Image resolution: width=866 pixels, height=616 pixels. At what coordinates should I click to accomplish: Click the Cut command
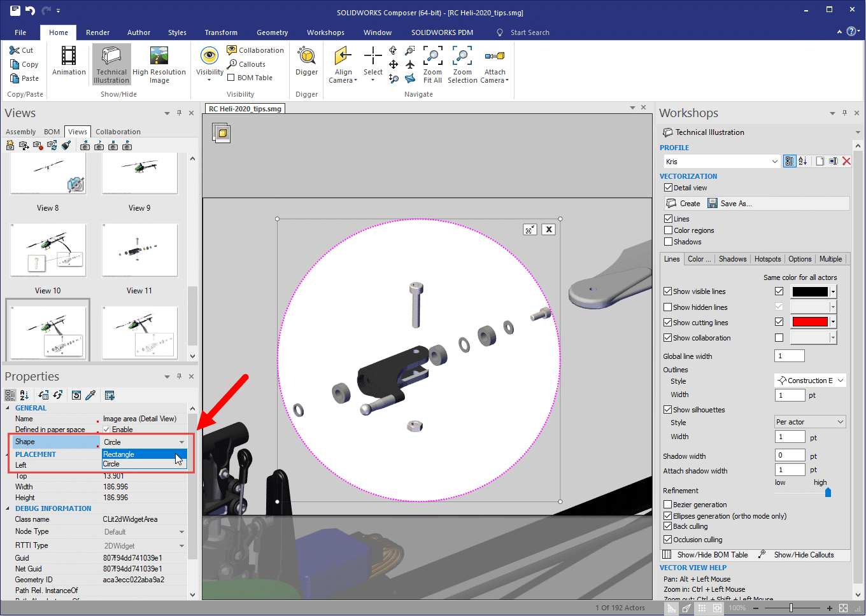point(22,50)
